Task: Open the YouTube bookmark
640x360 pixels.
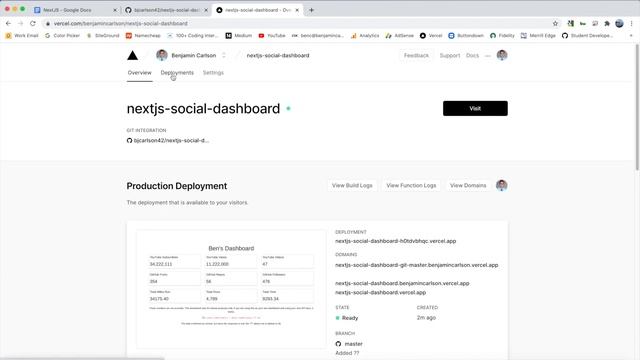Action: click(272, 36)
